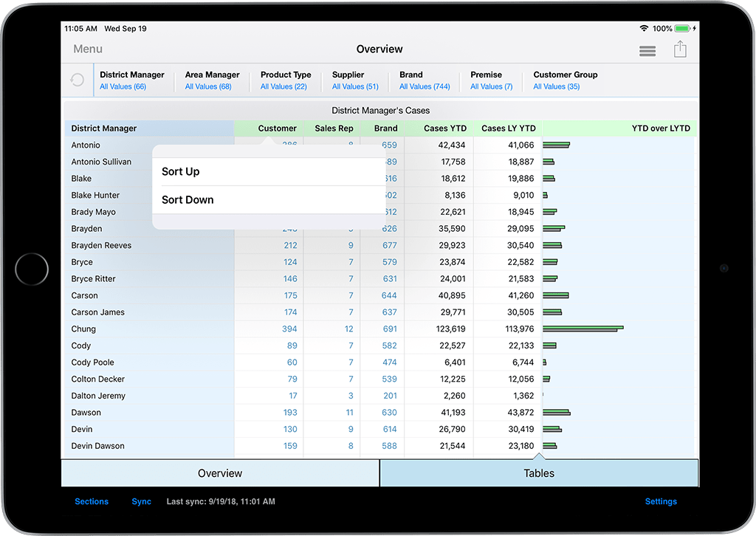Click sales rep count 11 for Dawson
Image resolution: width=756 pixels, height=536 pixels.
pyautogui.click(x=349, y=413)
